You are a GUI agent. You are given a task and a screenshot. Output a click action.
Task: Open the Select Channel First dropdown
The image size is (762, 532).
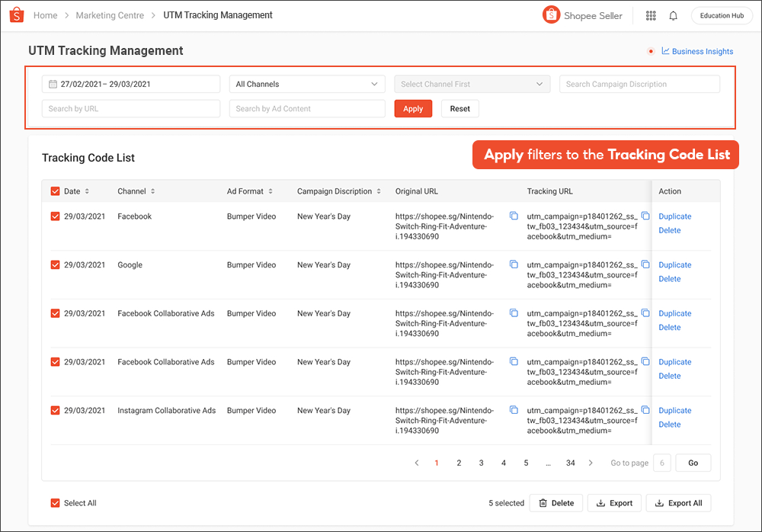[472, 84]
